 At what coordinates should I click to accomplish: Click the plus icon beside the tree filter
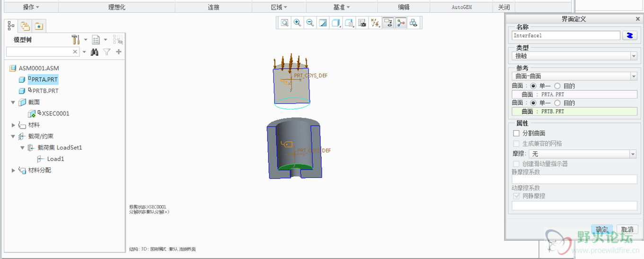pyautogui.click(x=119, y=52)
